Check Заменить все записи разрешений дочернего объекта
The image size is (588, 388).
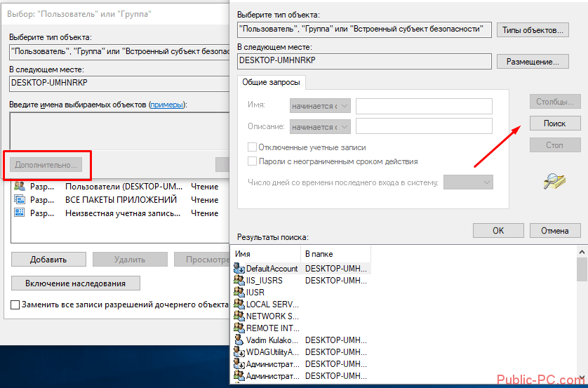15,305
